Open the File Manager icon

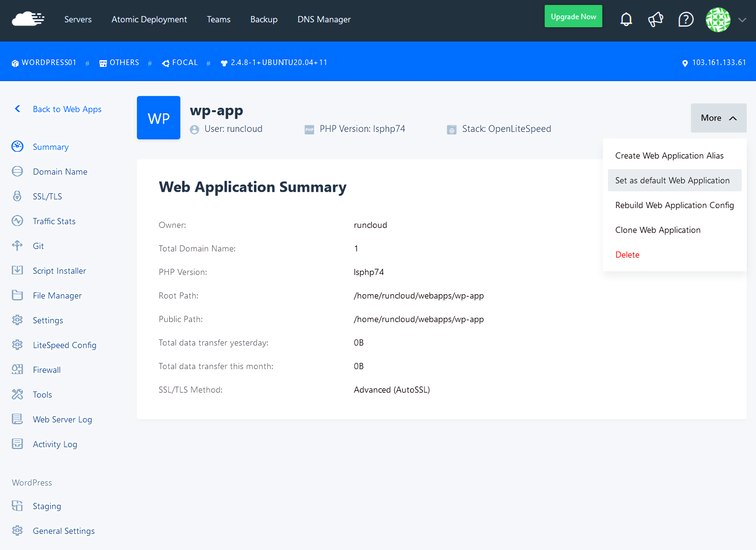point(18,295)
